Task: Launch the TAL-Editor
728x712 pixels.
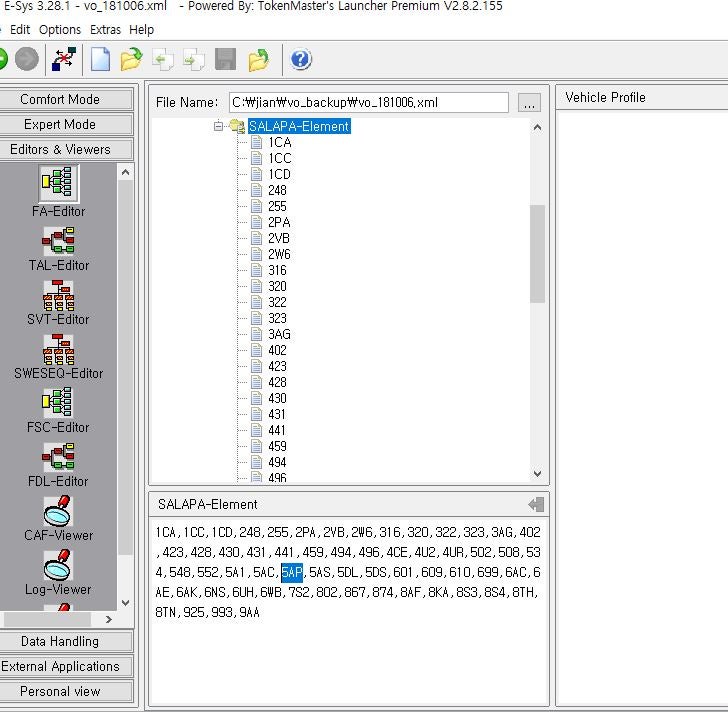Action: coord(59,241)
